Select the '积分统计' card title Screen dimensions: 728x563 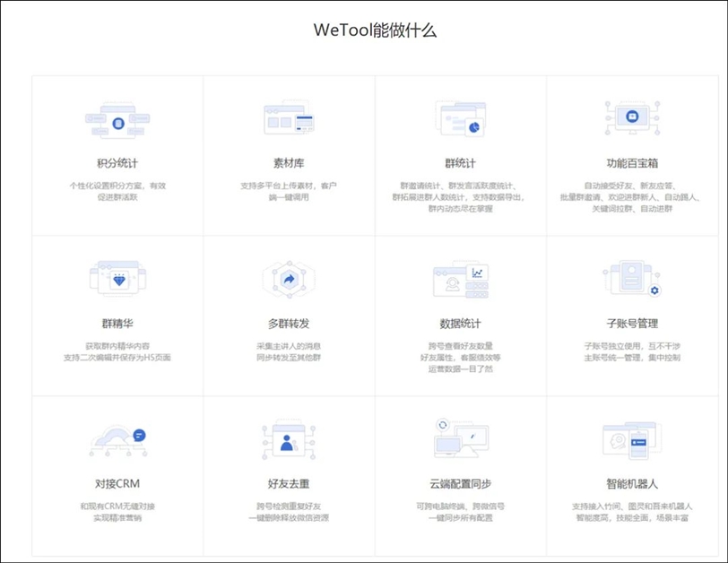click(117, 163)
